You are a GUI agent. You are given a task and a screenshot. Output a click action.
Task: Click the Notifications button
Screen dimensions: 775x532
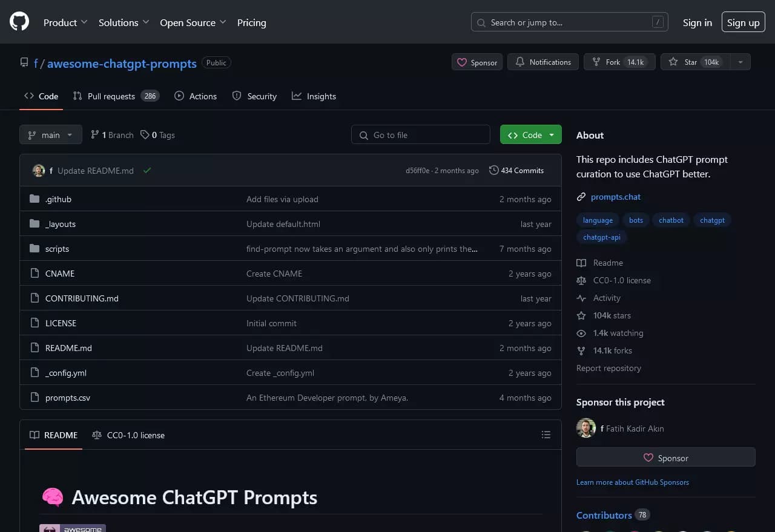coord(543,62)
